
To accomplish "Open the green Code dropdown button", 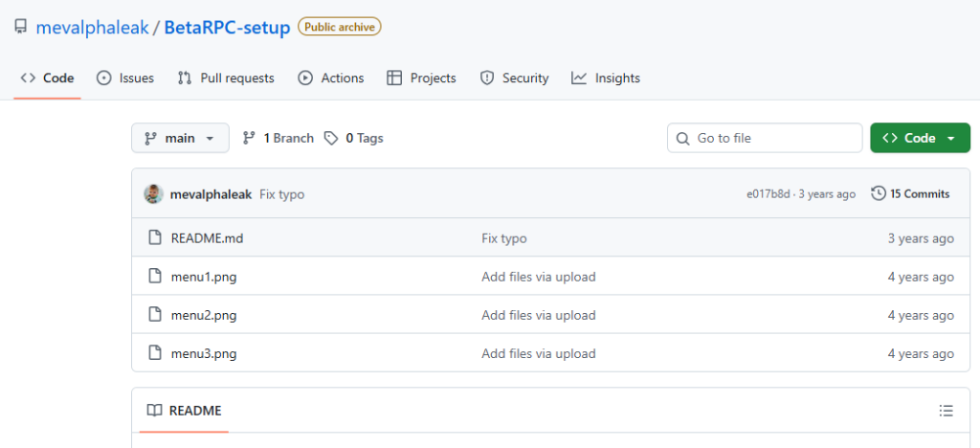I will (x=919, y=138).
